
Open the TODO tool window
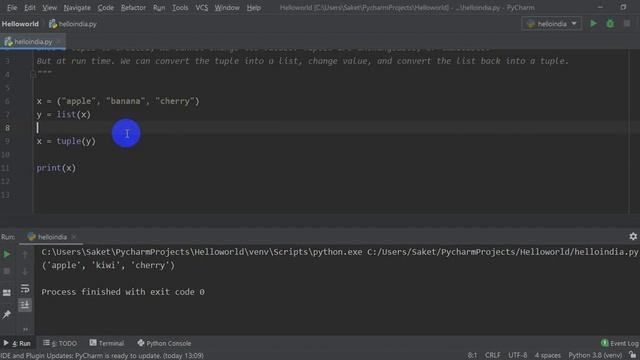tap(60, 343)
